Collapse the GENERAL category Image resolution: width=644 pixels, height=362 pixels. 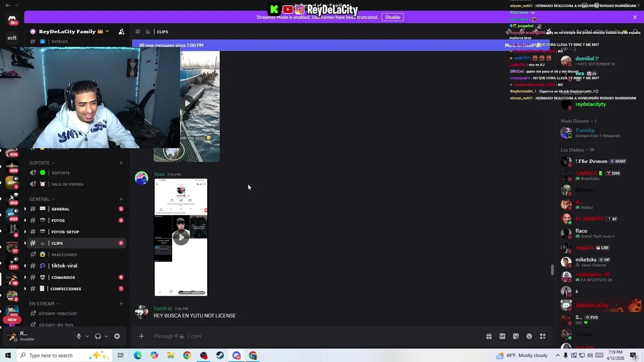(x=42, y=199)
